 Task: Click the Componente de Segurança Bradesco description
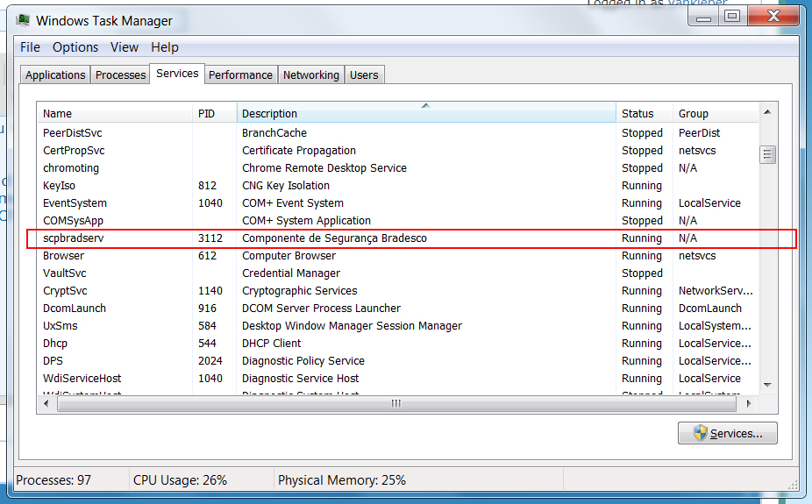(x=335, y=238)
